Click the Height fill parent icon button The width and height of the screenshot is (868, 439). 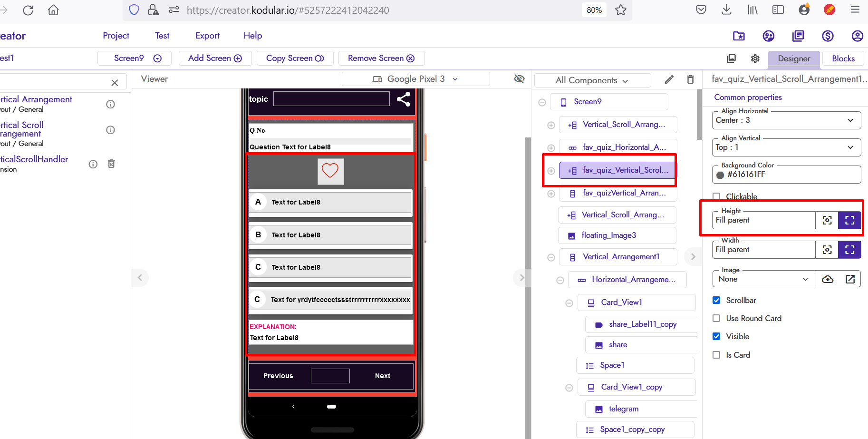pos(849,220)
